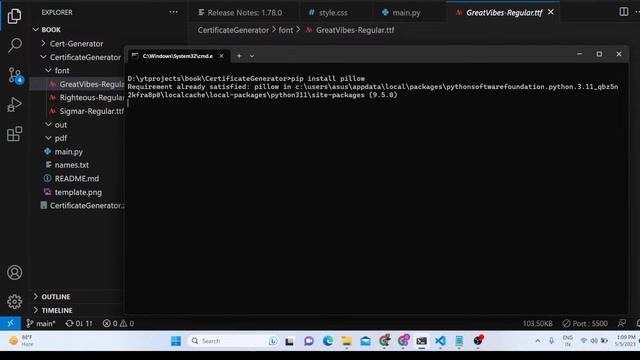The width and height of the screenshot is (640, 360).
Task: Open the taskbar clock and date
Action: pos(625,341)
